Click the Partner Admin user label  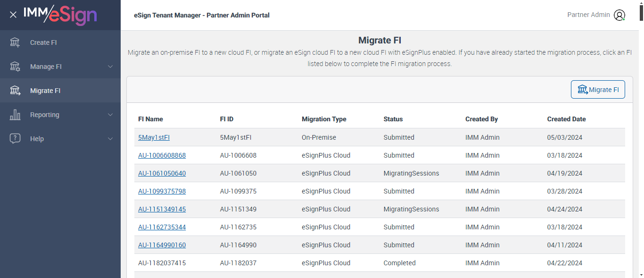588,15
